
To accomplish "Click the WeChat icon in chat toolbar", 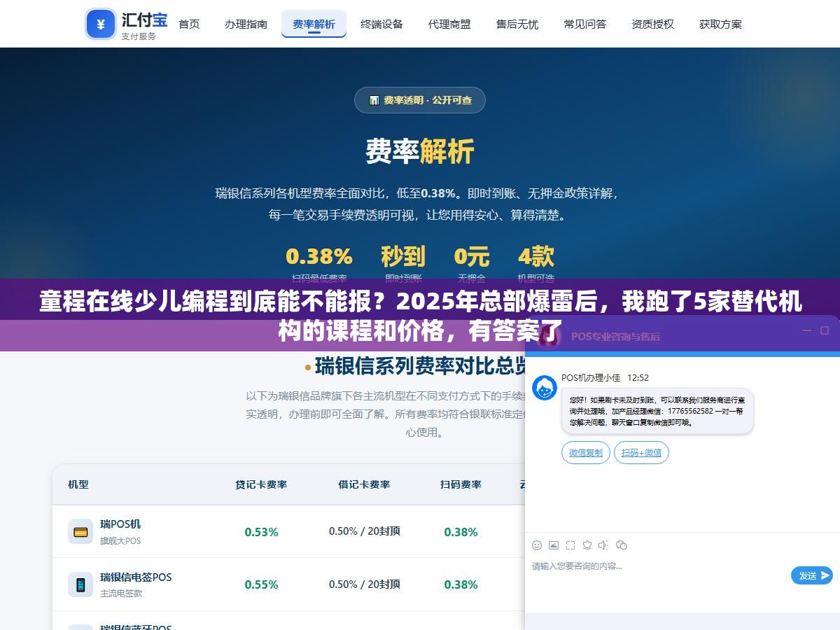I will tap(622, 545).
